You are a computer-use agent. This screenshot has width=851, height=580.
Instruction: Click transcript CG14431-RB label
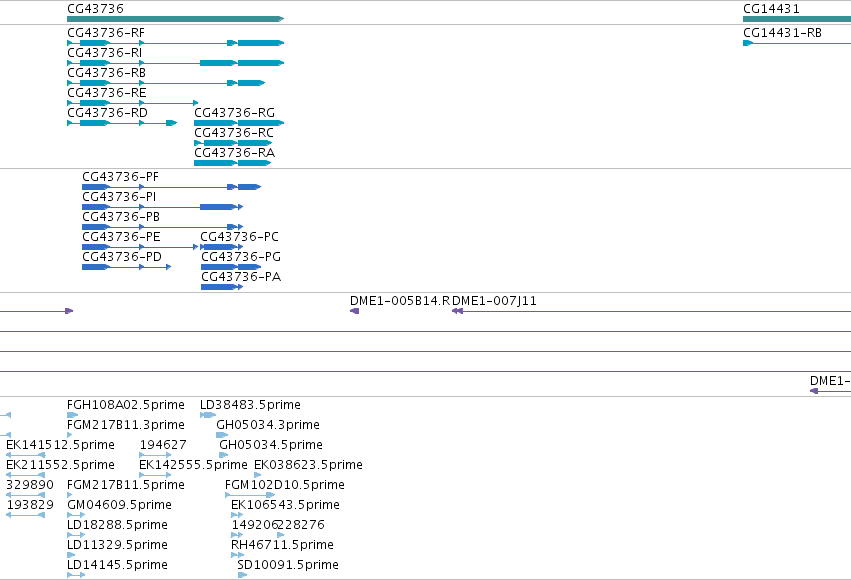click(x=782, y=33)
